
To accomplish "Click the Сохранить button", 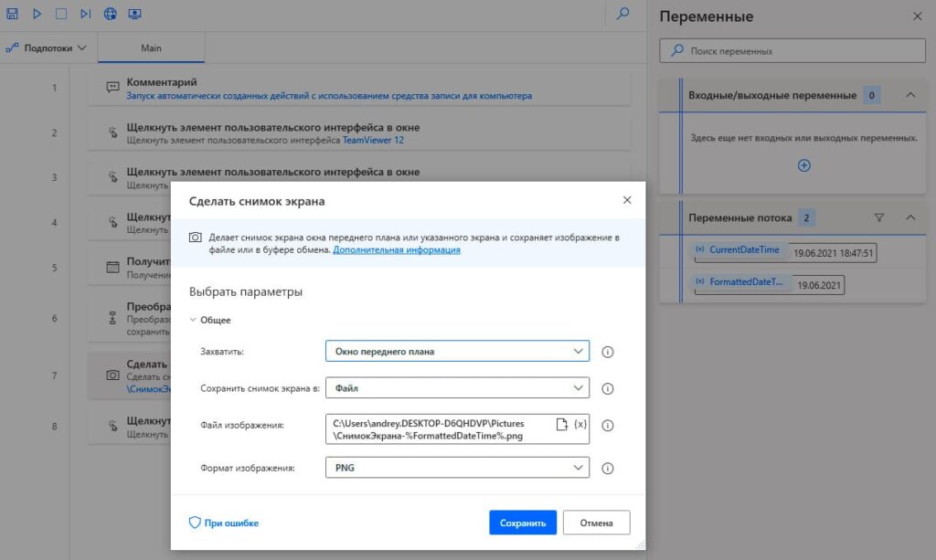I will (522, 523).
